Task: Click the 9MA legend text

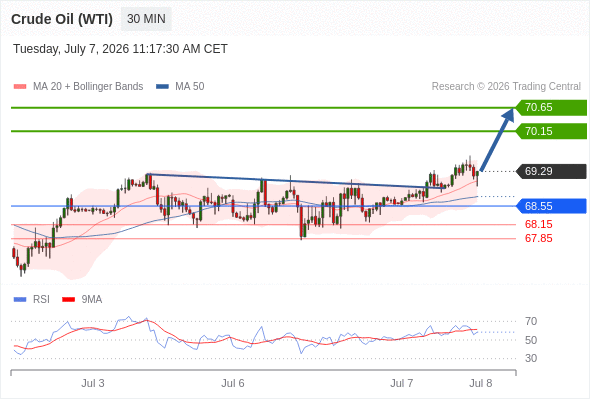Action: tap(92, 300)
